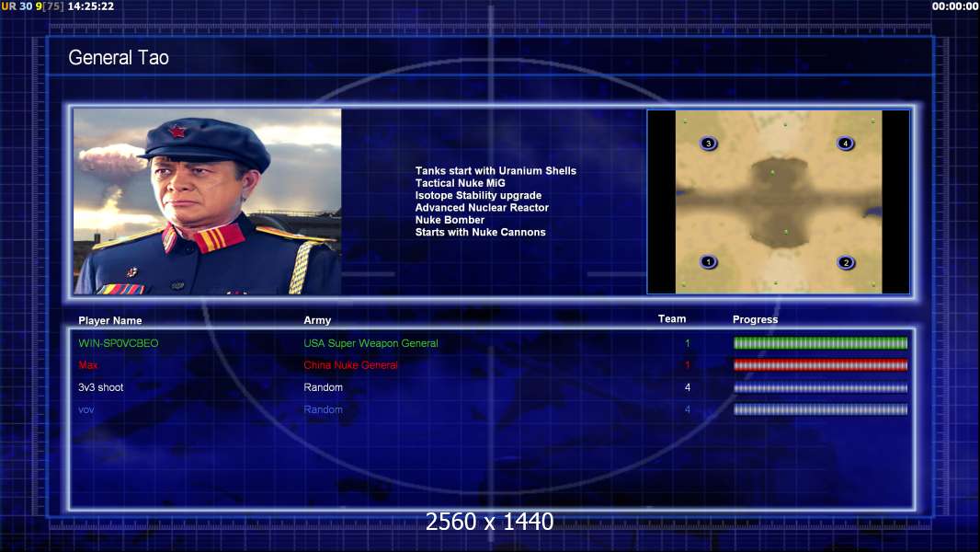Click the General Tao portrait image

tap(208, 201)
